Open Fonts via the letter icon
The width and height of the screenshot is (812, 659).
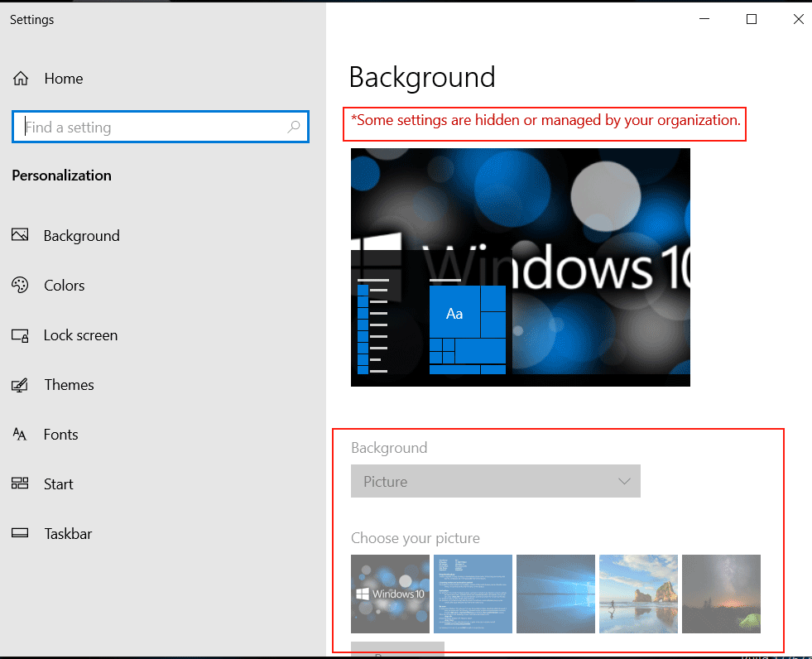[x=21, y=435]
